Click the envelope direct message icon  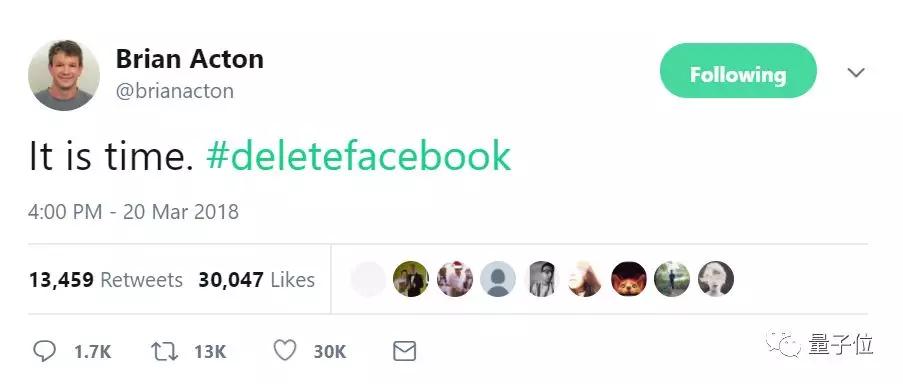tap(404, 351)
